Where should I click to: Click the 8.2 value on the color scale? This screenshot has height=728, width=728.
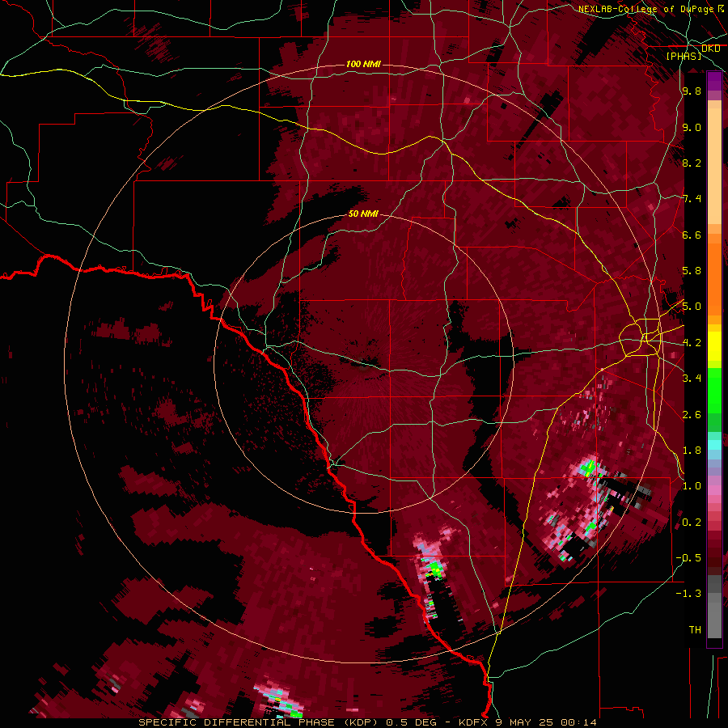click(x=692, y=163)
